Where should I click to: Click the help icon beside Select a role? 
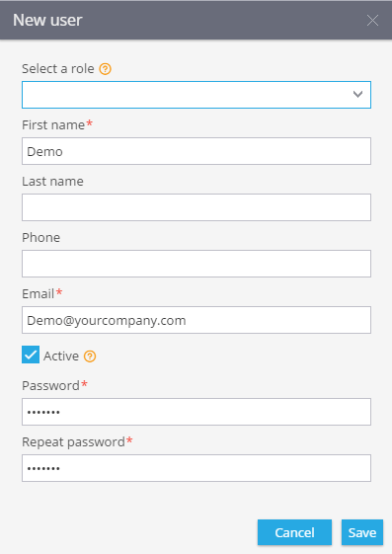pos(106,69)
